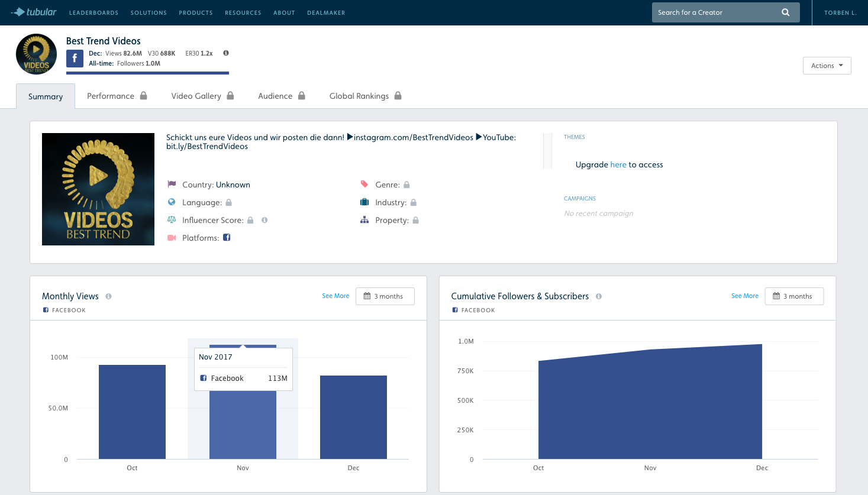Click info icon beside Cumulative Followers title
The height and width of the screenshot is (495, 868).
tap(599, 296)
